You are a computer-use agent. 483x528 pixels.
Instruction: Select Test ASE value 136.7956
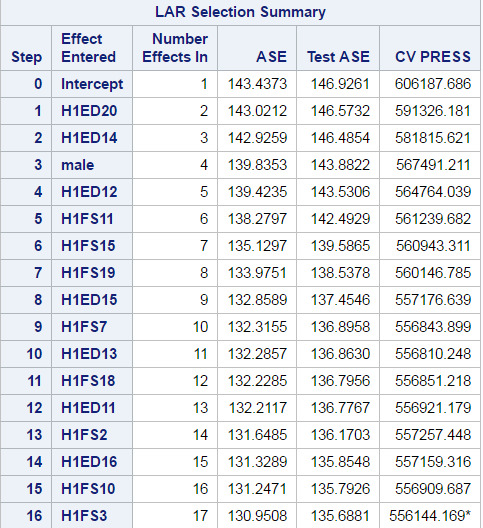pos(340,381)
